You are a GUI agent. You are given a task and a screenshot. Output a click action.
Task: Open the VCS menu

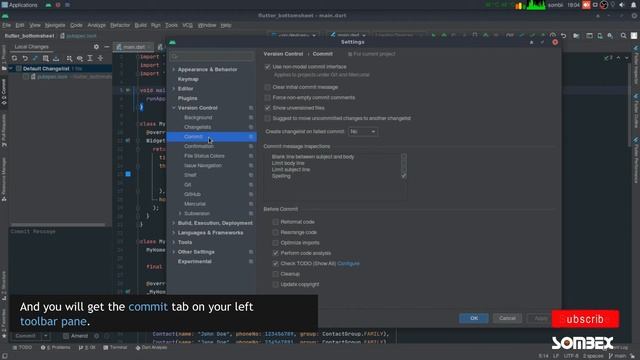187,25
